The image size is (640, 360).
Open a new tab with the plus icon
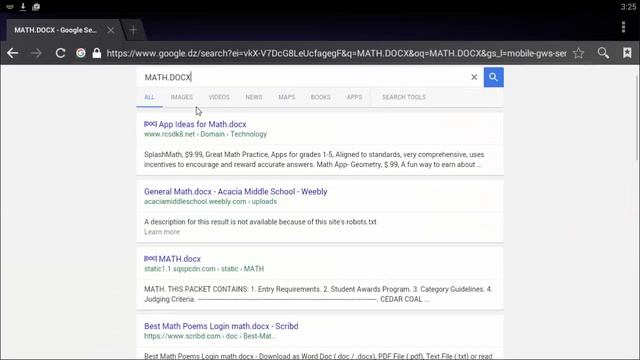point(133,30)
